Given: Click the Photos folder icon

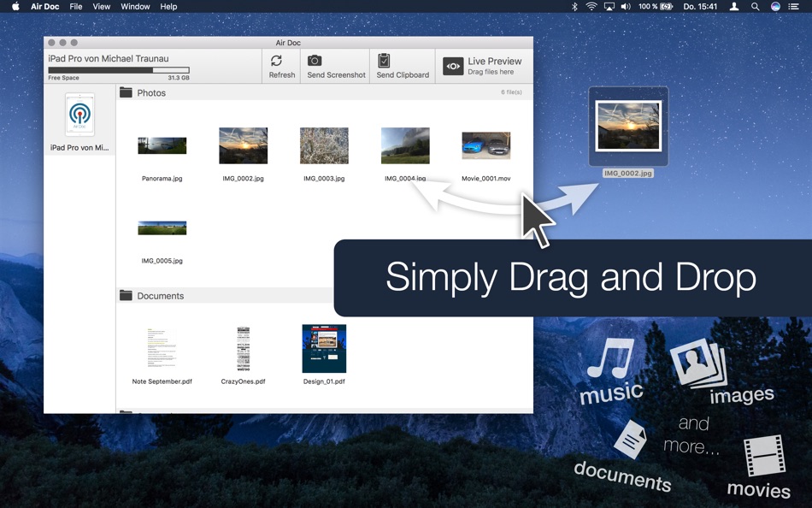Looking at the screenshot, I should pos(126,92).
